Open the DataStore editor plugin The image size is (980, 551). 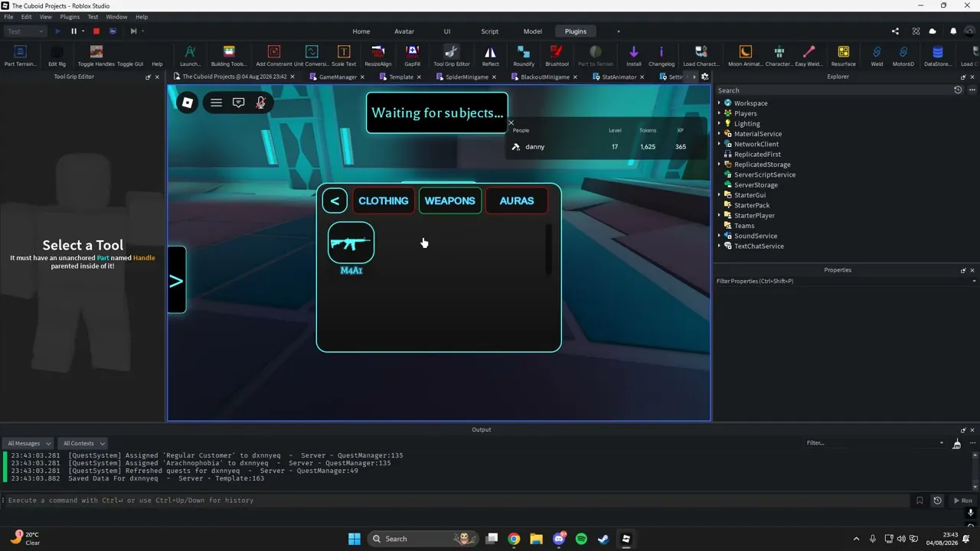click(x=937, y=55)
